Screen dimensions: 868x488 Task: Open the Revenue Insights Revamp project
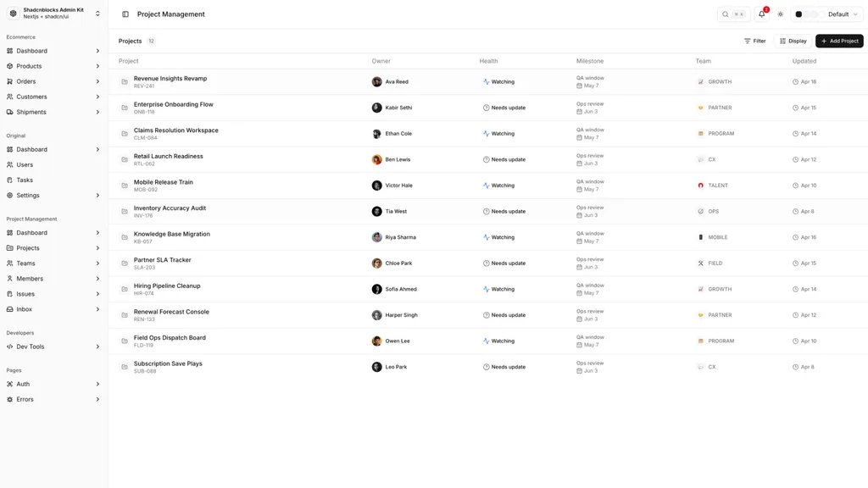[170, 79]
